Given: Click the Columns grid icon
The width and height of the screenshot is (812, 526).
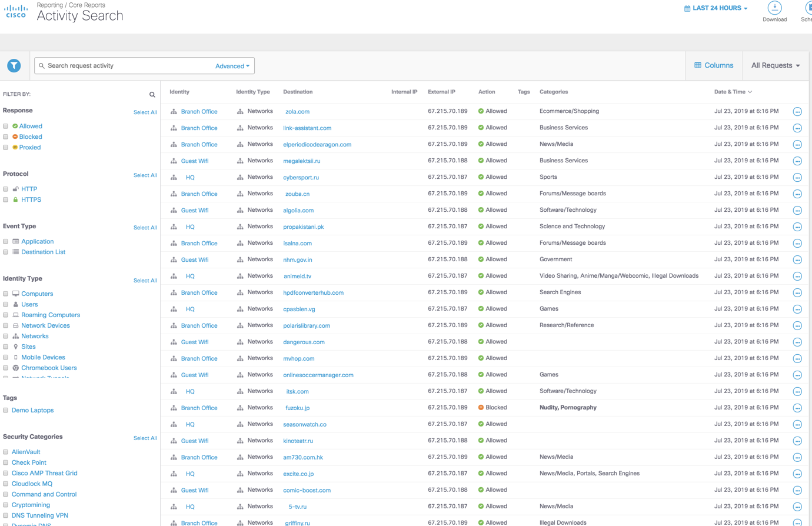Looking at the screenshot, I should click(x=698, y=65).
